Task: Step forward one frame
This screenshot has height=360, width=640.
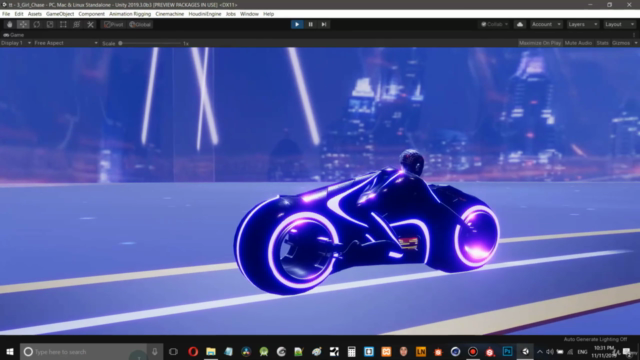Action: click(324, 24)
